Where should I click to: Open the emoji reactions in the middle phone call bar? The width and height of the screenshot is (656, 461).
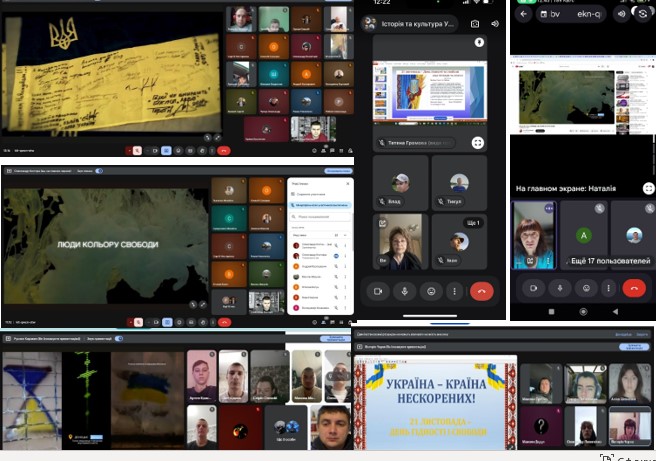(430, 291)
